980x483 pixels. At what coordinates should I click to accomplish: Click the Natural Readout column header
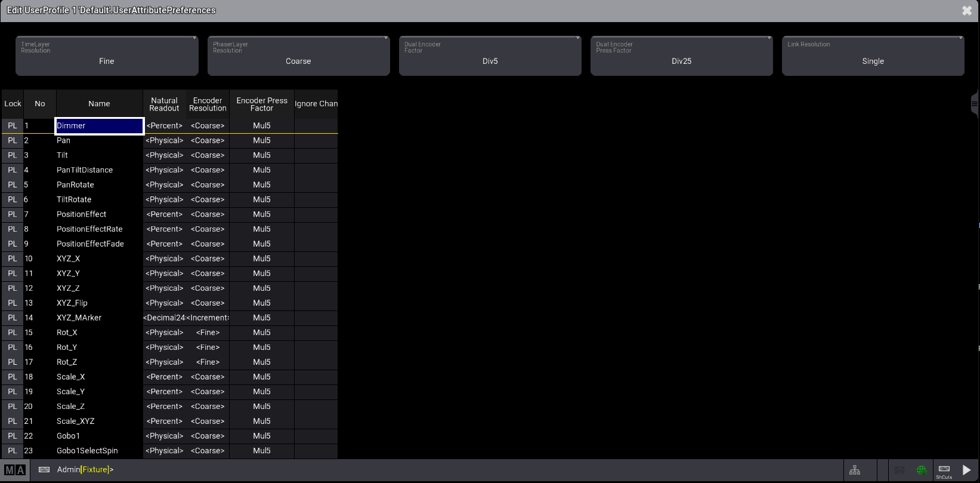point(164,104)
